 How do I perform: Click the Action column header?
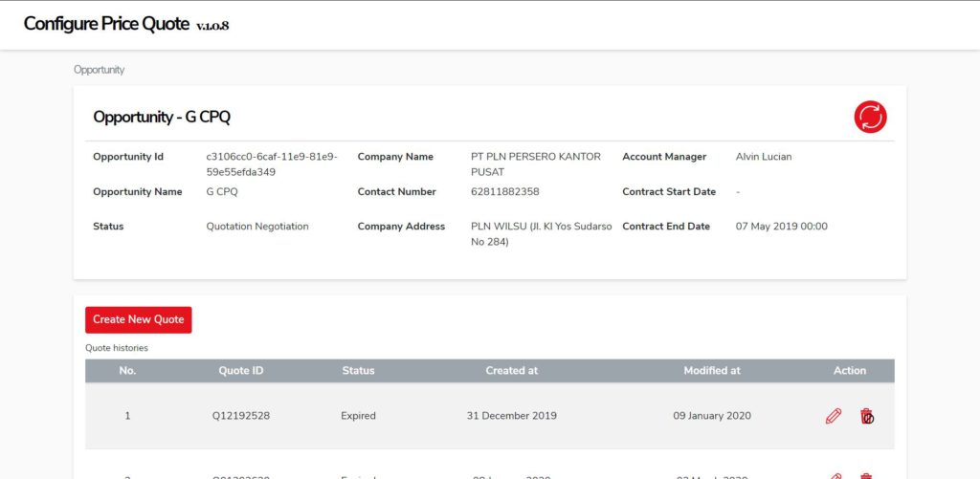pyautogui.click(x=850, y=370)
